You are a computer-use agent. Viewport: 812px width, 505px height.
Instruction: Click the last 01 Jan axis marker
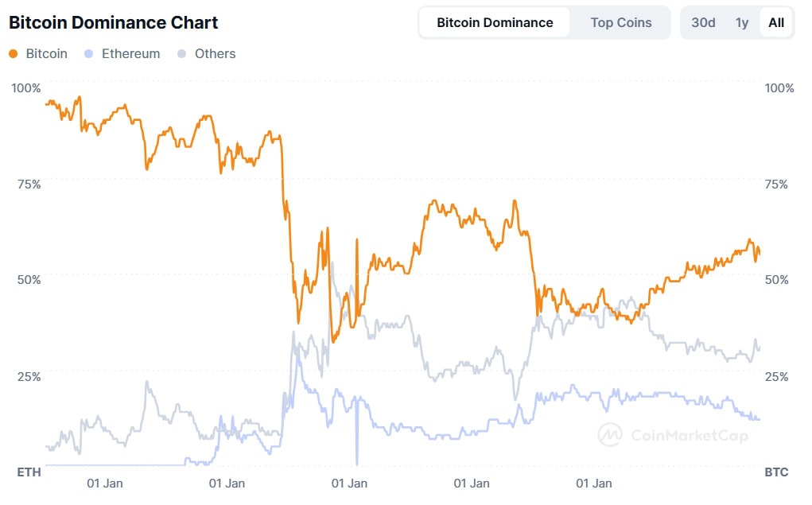594,484
